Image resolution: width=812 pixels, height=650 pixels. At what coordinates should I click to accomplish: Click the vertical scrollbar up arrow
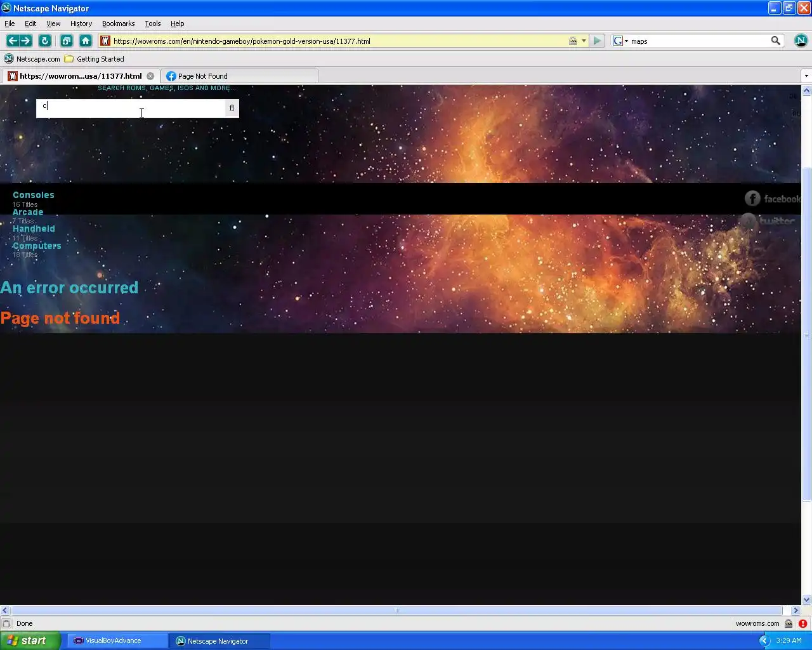tap(806, 91)
